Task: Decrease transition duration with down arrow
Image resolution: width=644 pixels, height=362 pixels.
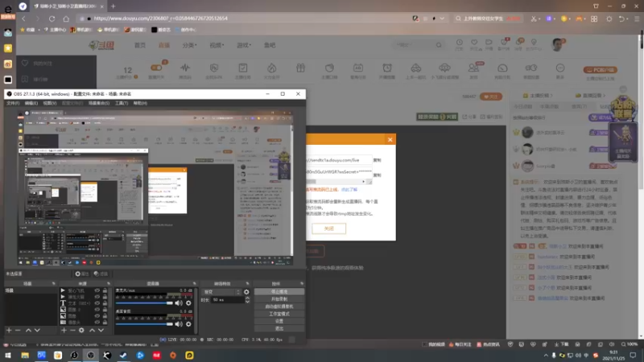Action: click(x=247, y=302)
